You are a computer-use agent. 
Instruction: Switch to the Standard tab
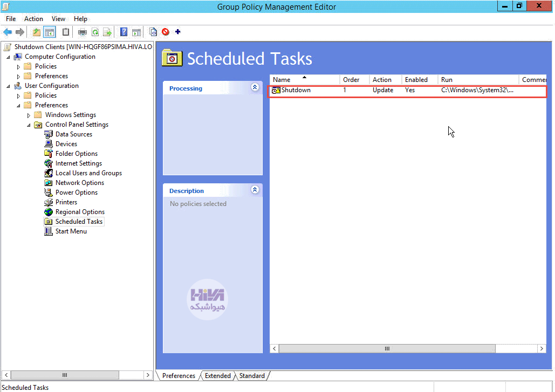click(x=252, y=376)
